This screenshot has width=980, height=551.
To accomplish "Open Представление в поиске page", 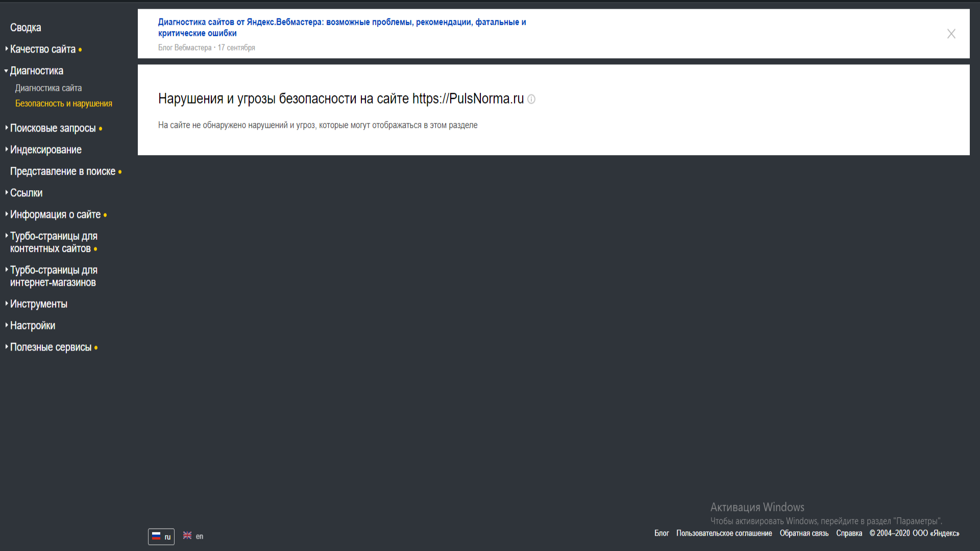I will [63, 171].
